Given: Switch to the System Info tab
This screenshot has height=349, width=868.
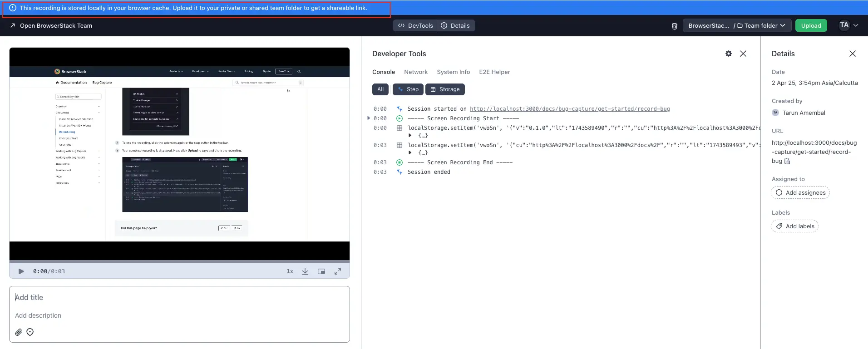Looking at the screenshot, I should point(453,72).
